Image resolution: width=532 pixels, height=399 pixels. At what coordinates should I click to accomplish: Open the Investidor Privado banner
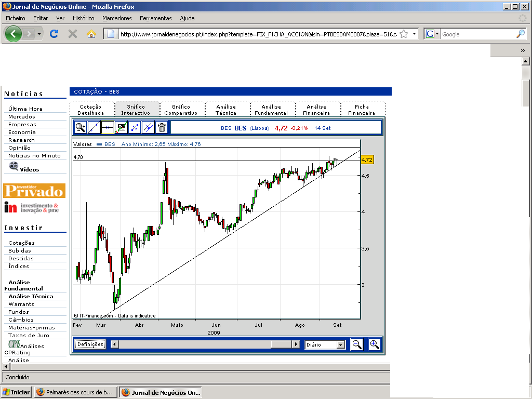(x=34, y=191)
